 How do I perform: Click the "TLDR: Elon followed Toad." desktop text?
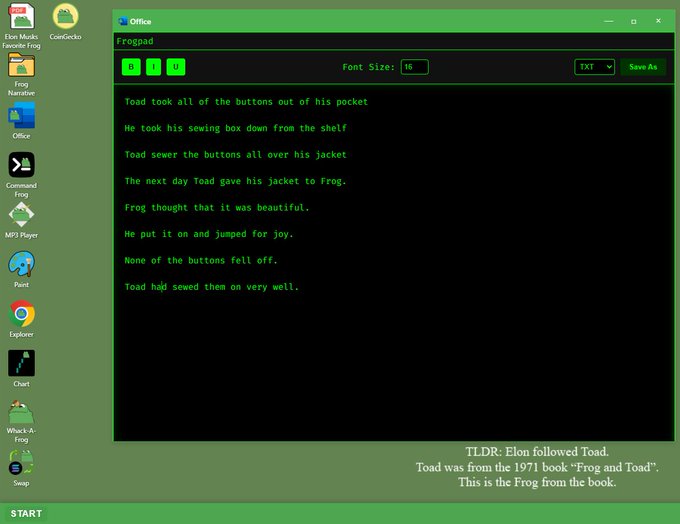point(537,452)
